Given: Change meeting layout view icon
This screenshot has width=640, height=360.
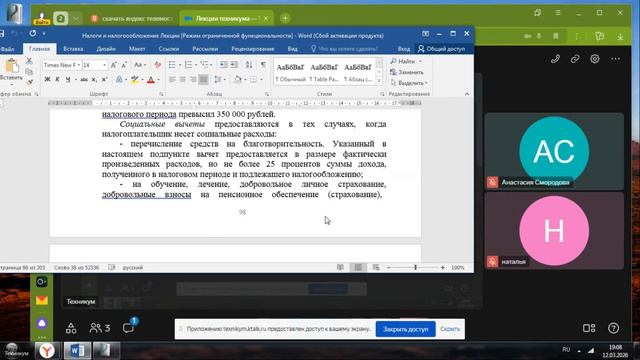Looking at the screenshot, I should coord(589,328).
